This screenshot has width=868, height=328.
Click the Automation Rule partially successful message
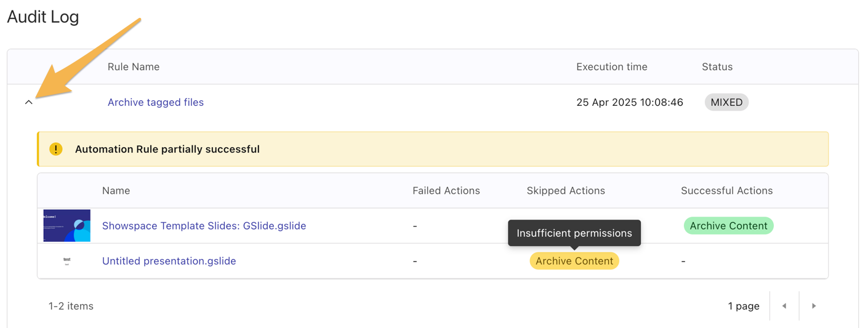[167, 149]
